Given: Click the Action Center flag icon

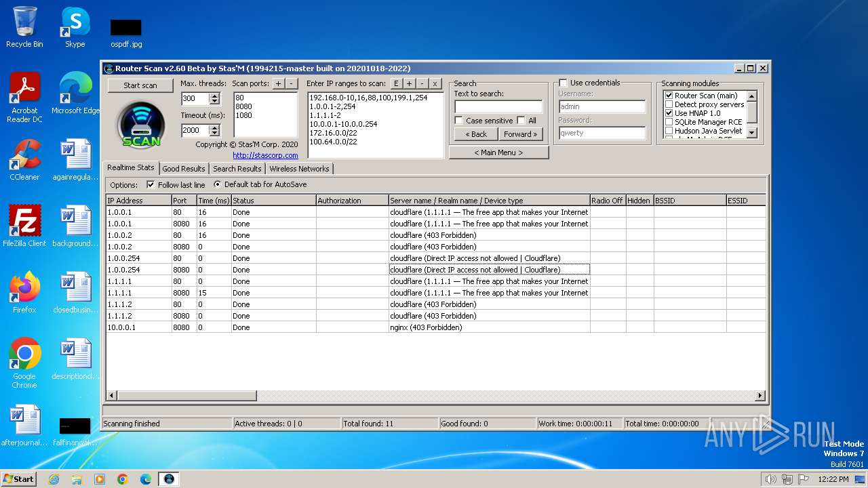Looking at the screenshot, I should [x=803, y=479].
